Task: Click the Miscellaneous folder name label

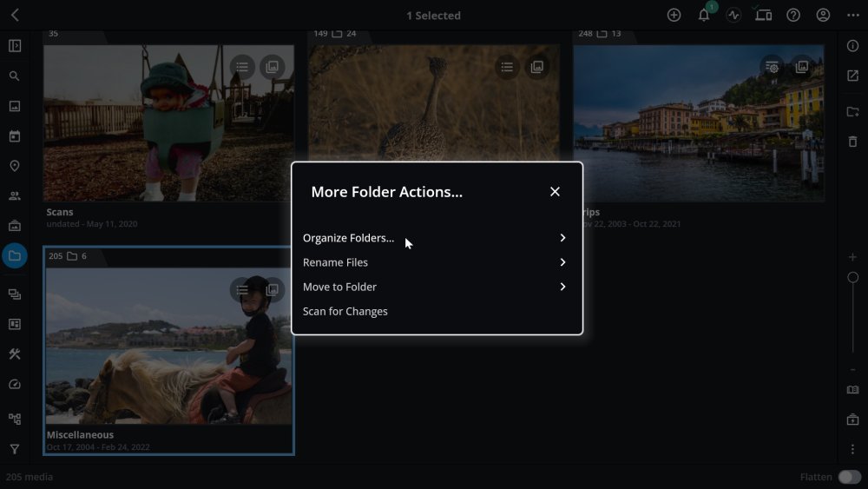Action: 80,435
